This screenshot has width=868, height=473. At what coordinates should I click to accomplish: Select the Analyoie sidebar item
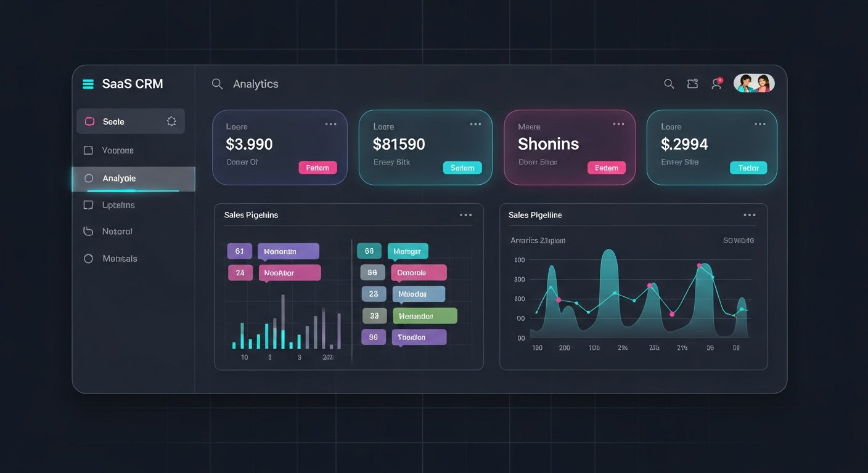click(x=119, y=179)
